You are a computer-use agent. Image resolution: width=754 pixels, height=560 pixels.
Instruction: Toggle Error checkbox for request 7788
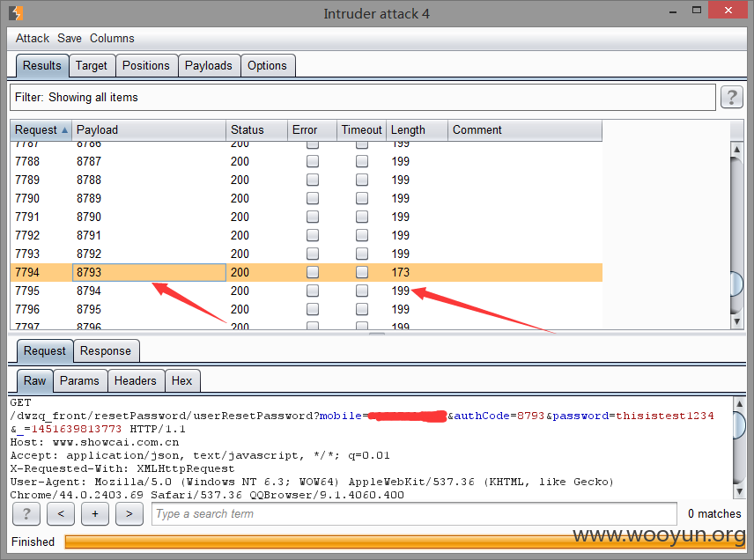[313, 161]
